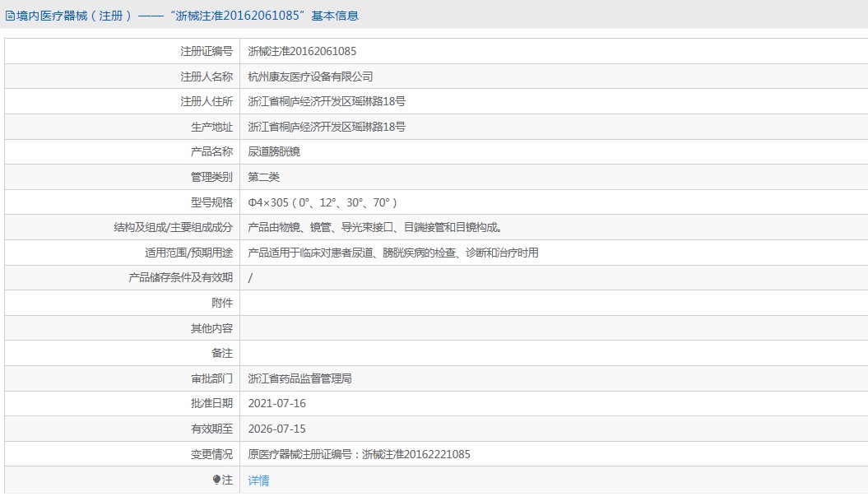Open the 详情 details link
Image resolution: width=868 pixels, height=501 pixels.
[x=258, y=480]
